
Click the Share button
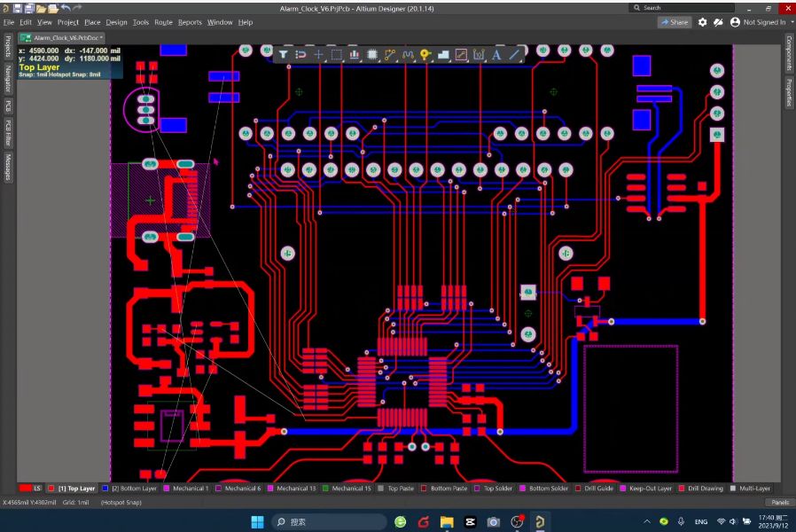click(675, 22)
